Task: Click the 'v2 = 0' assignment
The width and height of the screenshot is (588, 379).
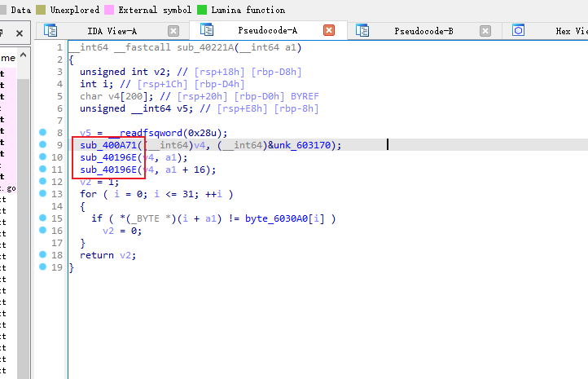Action: (122, 231)
